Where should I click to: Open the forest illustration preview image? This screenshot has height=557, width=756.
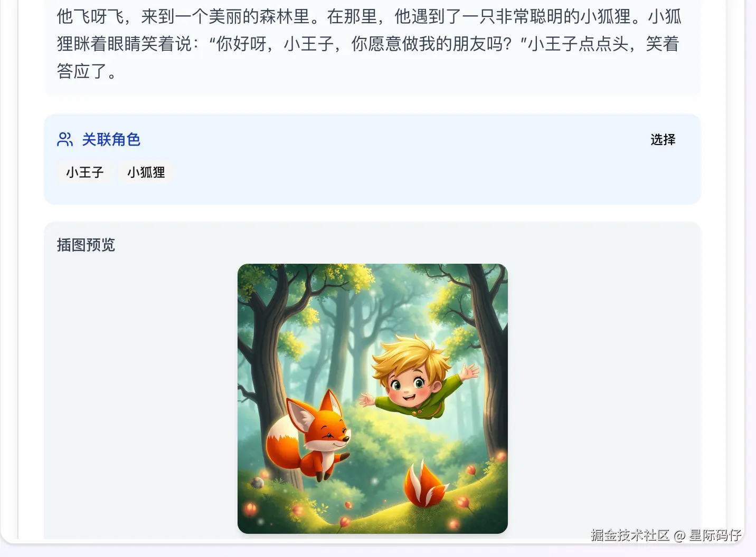[x=373, y=399]
